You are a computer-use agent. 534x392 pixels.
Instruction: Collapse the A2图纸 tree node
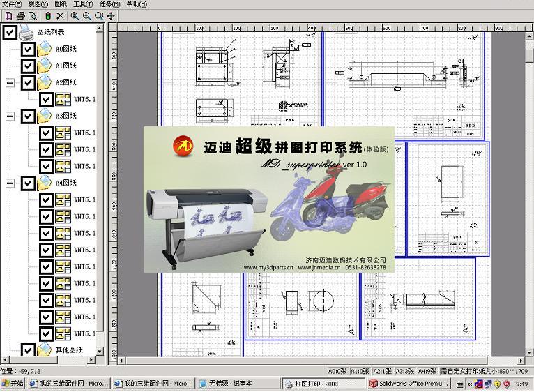(10, 82)
